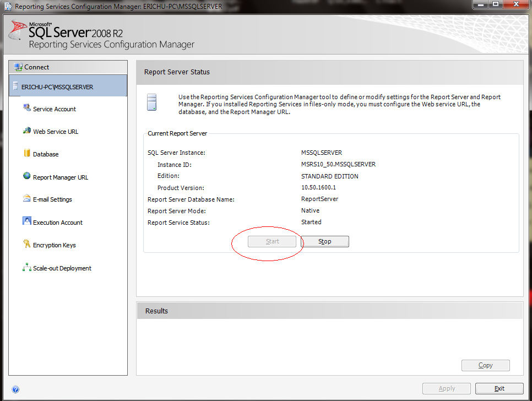Click the Instance ID value MSRS10_50.MSSQLSERVER
The height and width of the screenshot is (401, 532).
[x=338, y=164]
